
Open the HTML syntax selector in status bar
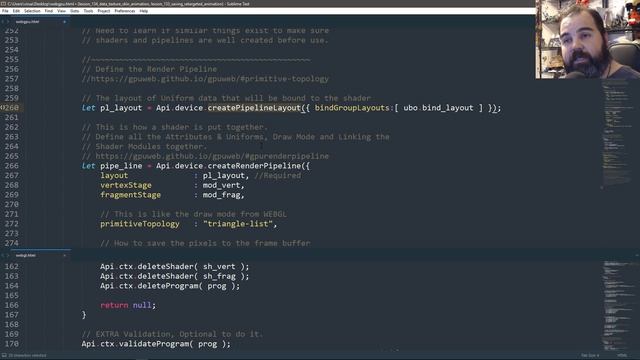pyautogui.click(x=622, y=356)
